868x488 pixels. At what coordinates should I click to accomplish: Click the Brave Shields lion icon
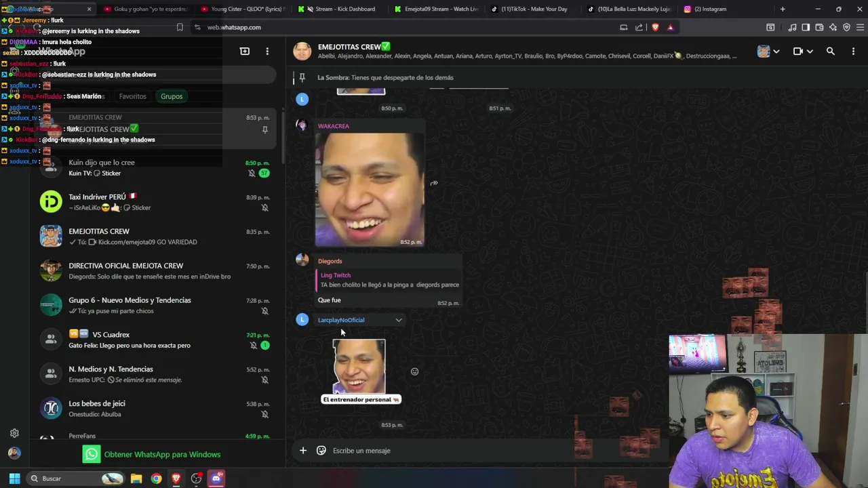click(655, 27)
